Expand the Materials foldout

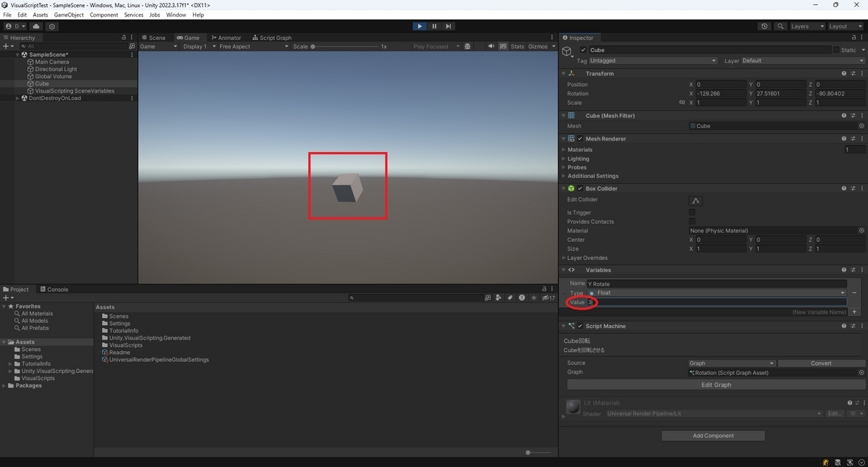coord(564,149)
